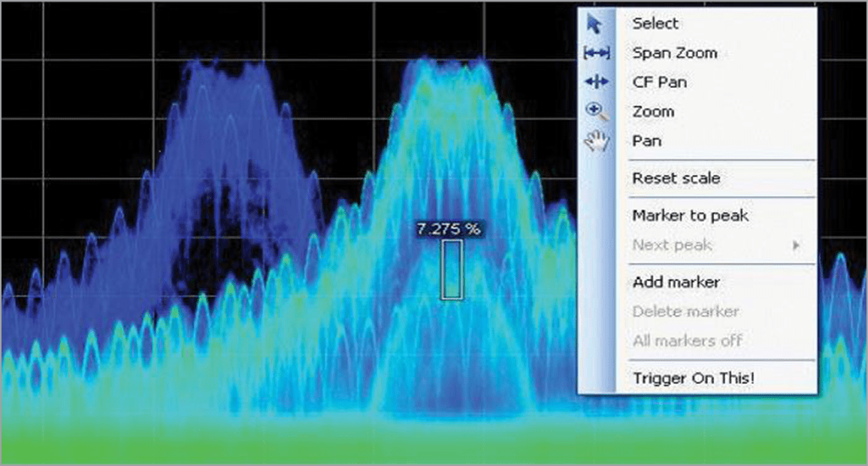Click the CF Pan icon
Viewport: 868px width, 466px height.
pos(594,83)
